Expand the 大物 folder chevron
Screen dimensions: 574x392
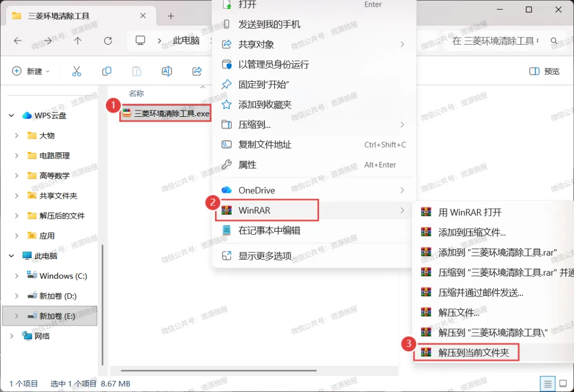(16, 135)
